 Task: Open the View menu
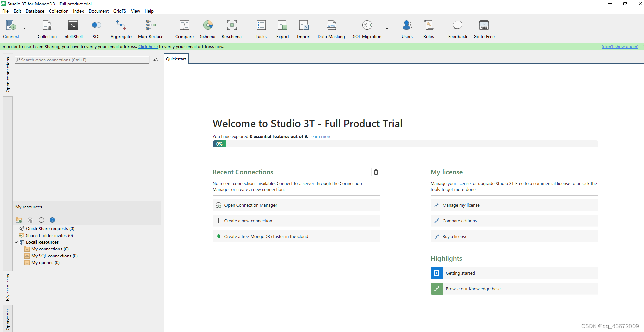(135, 11)
